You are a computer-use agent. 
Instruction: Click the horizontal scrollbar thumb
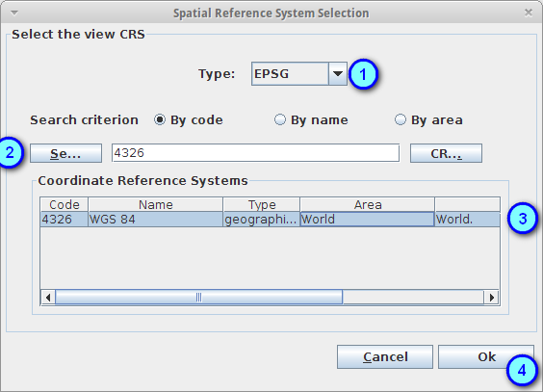(198, 297)
